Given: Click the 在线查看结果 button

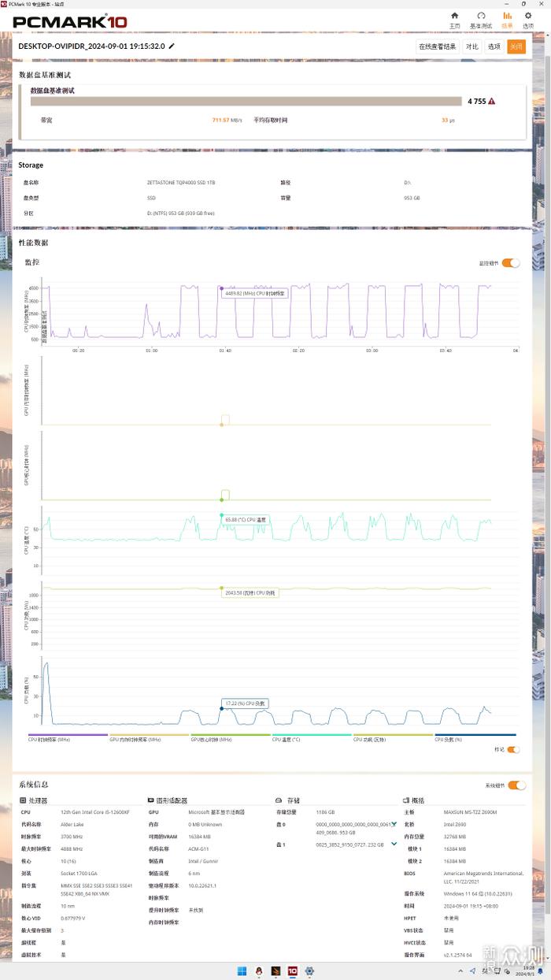Looking at the screenshot, I should click(438, 46).
